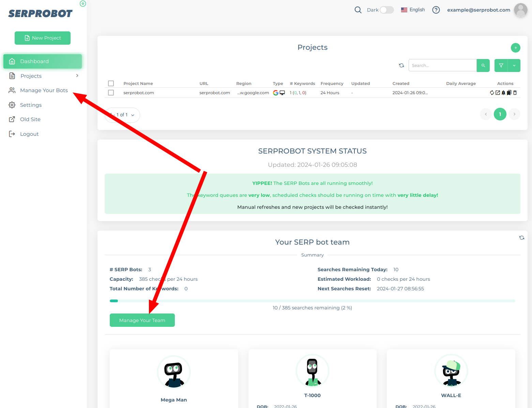This screenshot has height=408, width=532.
Task: Click the US flag language icon
Action: (x=404, y=10)
